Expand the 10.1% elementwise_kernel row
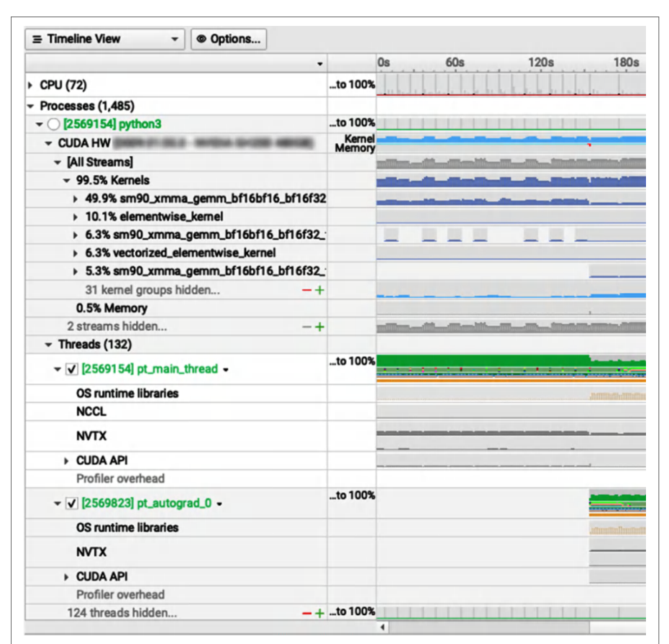The image size is (669, 644). pyautogui.click(x=76, y=217)
